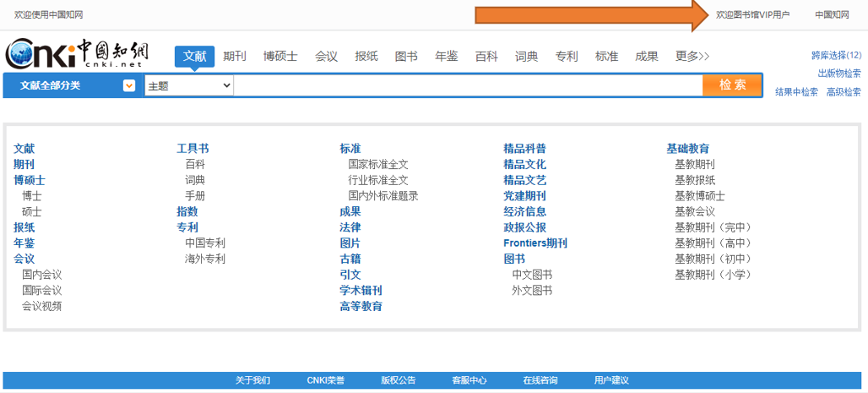
Task: Click the 精品文化 link
Action: 524,165
